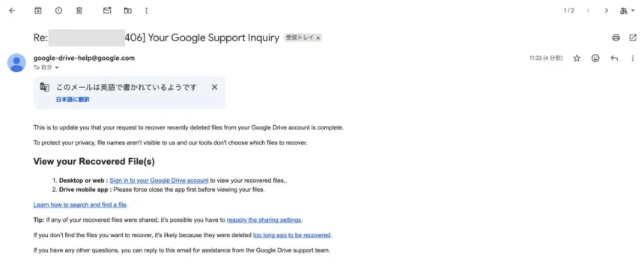Mark the email as unread
The width and height of the screenshot is (644, 275).
107,10
